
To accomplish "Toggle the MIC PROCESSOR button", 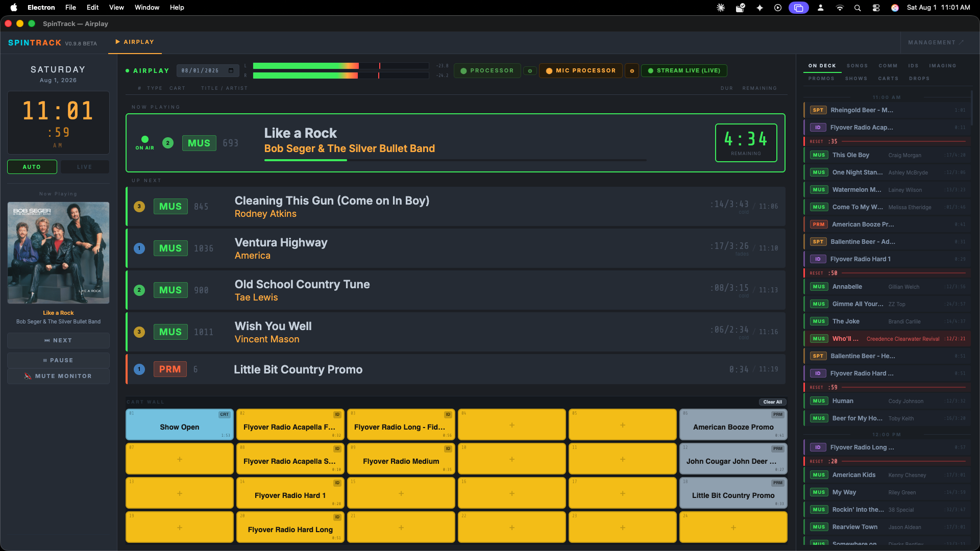I will point(581,71).
